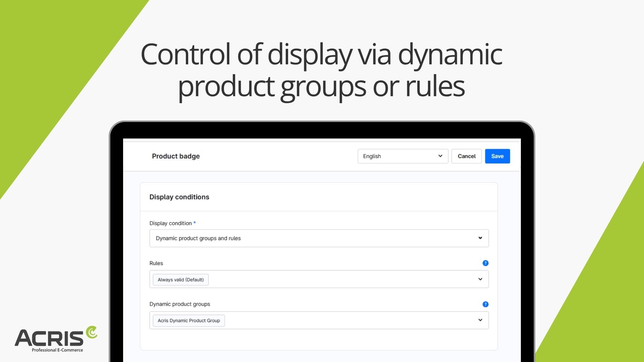
Task: Click the chevron icon in the Dynamic product groups field
Action: 480,320
